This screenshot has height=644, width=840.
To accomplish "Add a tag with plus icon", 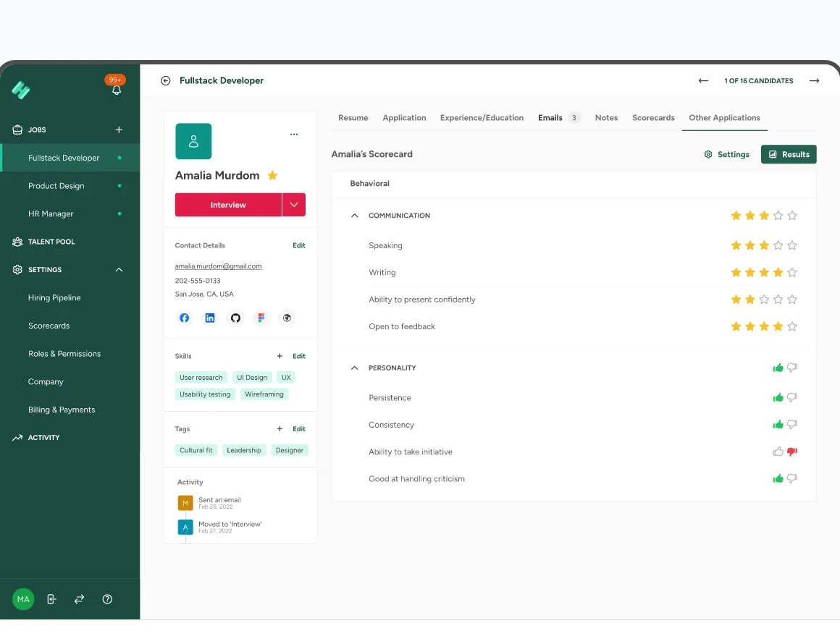I will (280, 429).
